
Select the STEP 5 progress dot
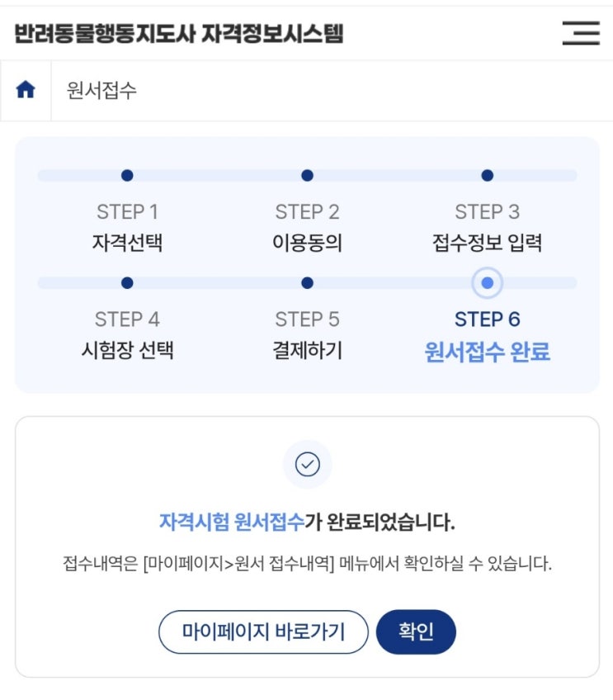pos(308,283)
